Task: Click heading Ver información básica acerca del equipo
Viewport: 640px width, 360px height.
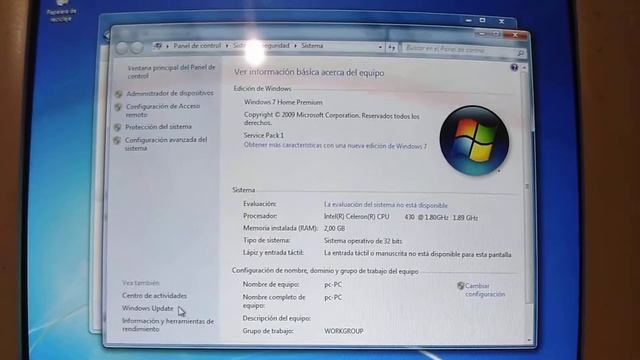Action: pyautogui.click(x=309, y=73)
